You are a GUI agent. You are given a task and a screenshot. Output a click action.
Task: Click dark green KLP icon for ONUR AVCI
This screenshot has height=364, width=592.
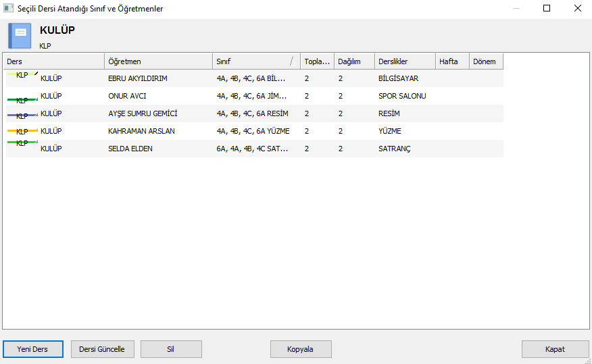(22, 100)
